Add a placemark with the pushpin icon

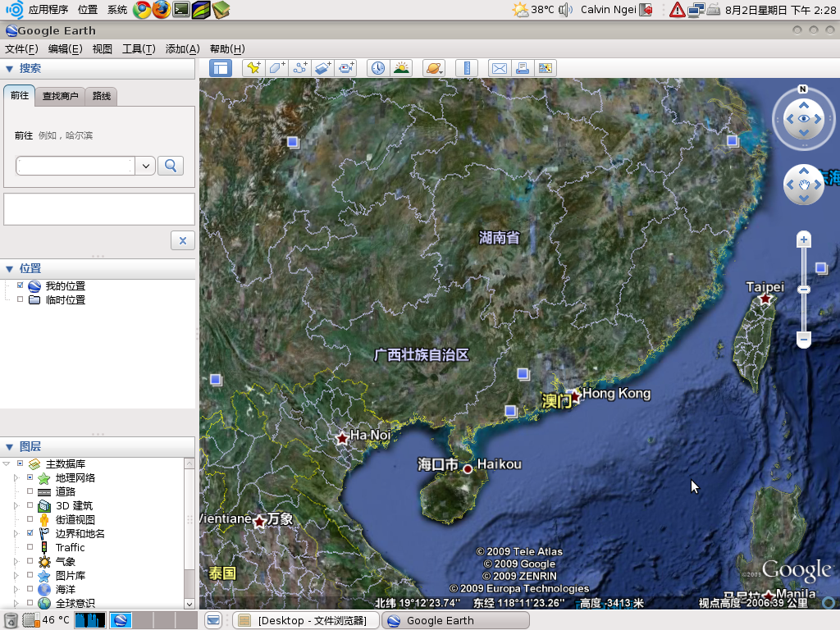click(x=253, y=68)
